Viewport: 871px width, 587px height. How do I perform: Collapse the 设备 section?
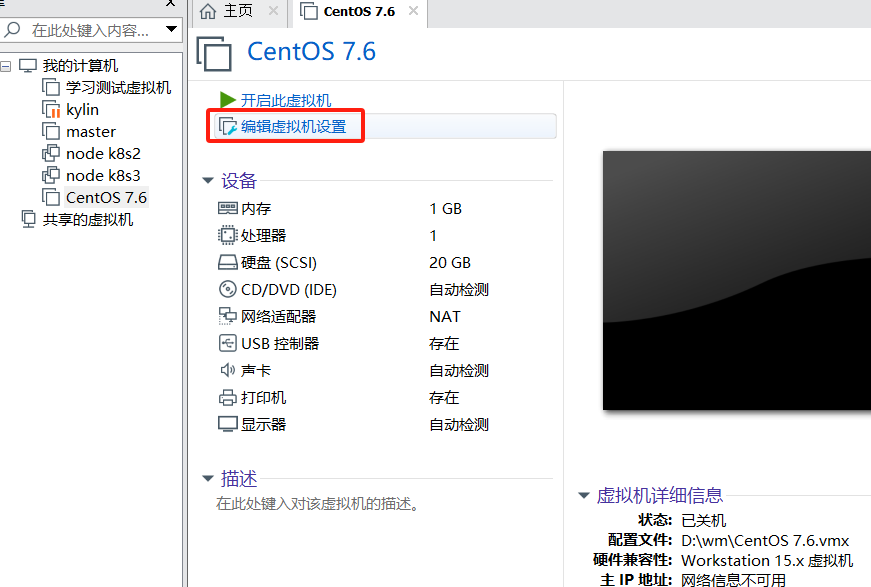[x=208, y=180]
